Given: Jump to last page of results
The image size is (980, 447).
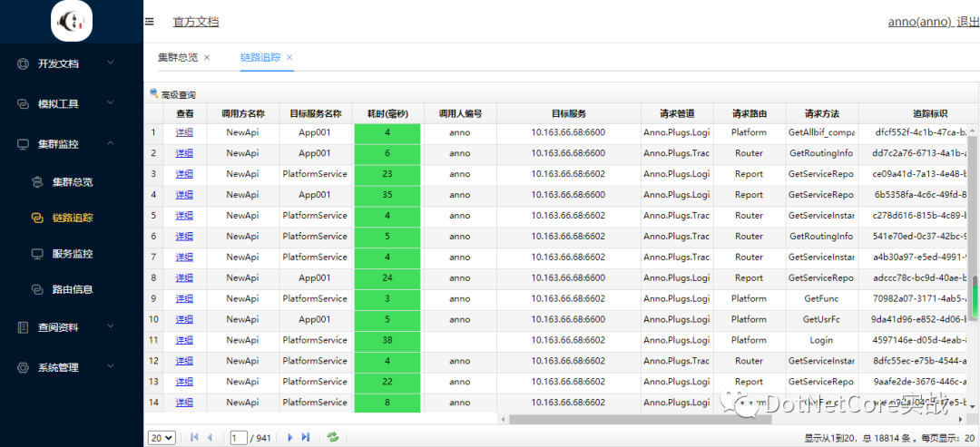Looking at the screenshot, I should click(306, 437).
